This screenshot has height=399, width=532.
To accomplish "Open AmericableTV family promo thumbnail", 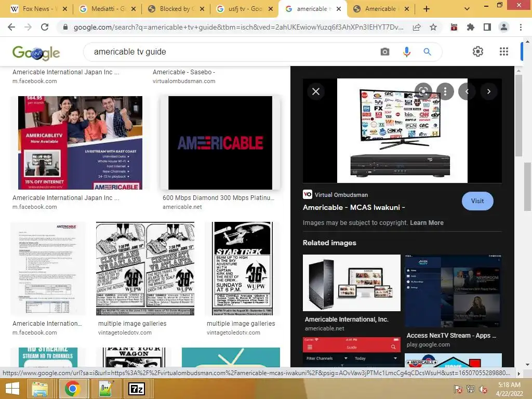I will [80, 142].
